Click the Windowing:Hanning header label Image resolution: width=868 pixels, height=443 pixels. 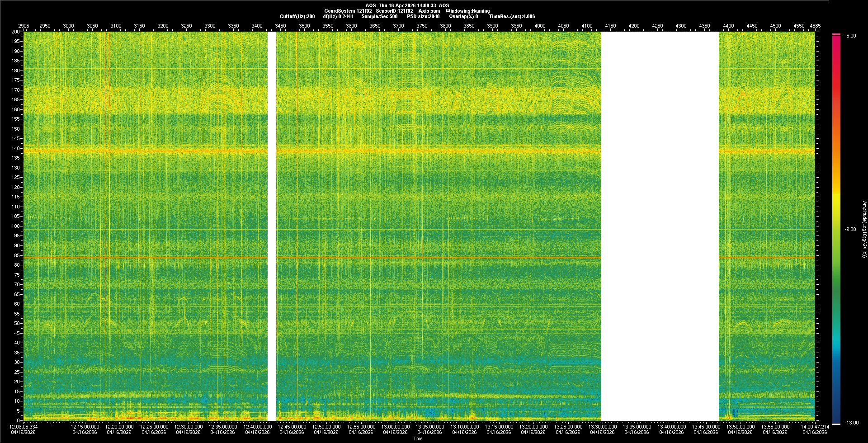pos(467,11)
